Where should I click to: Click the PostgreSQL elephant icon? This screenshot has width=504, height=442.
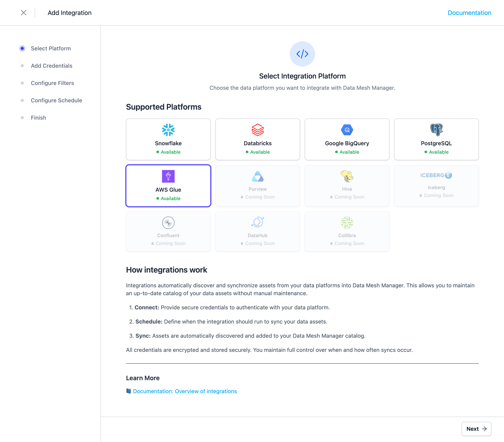click(436, 130)
